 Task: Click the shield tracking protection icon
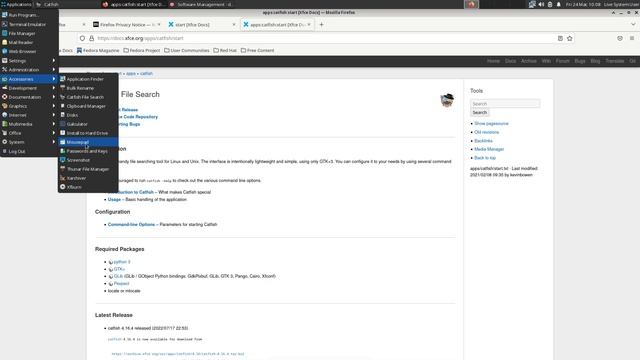point(82,38)
